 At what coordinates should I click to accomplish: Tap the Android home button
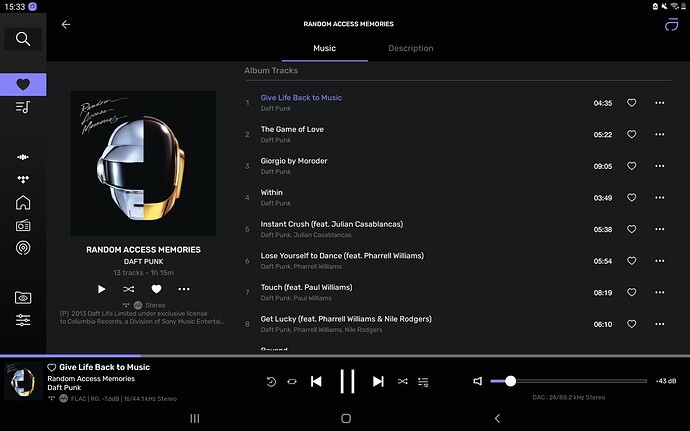(x=346, y=418)
